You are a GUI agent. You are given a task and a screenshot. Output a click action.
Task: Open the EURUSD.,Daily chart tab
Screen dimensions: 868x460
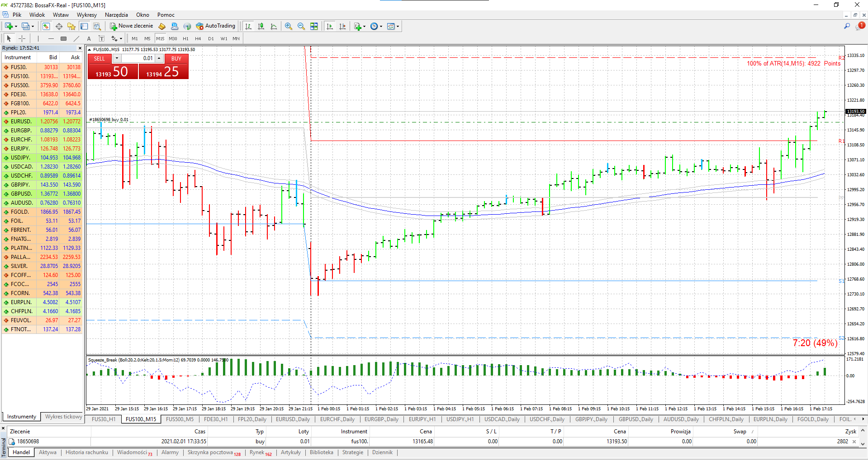click(x=293, y=419)
